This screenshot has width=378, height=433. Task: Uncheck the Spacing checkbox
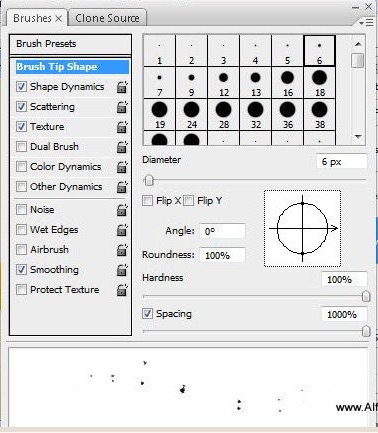[x=147, y=314]
